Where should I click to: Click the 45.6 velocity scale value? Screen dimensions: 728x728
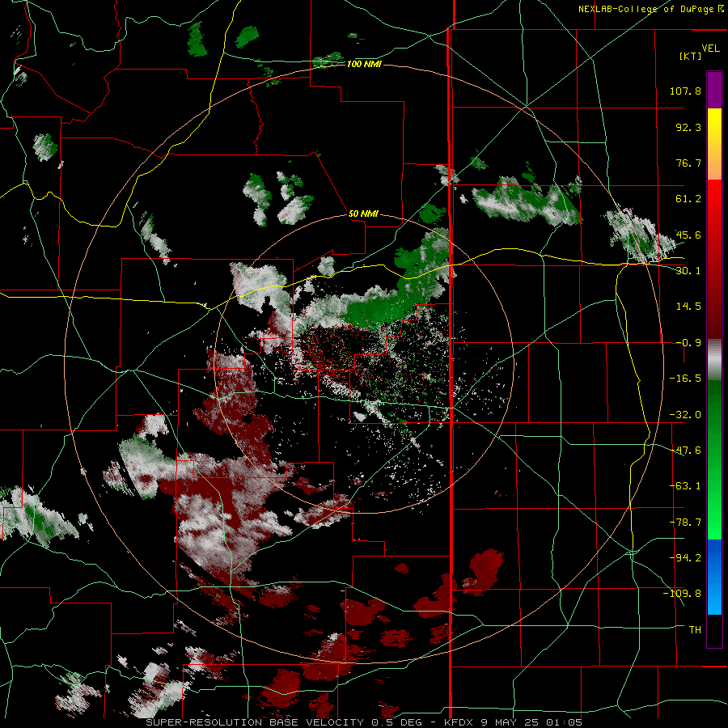coord(688,235)
